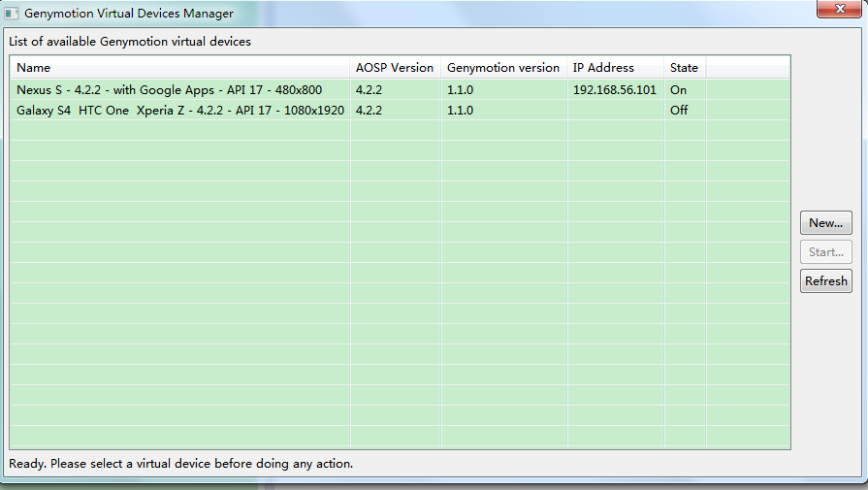Image resolution: width=868 pixels, height=490 pixels.
Task: Refresh the virtual devices list
Action: pyautogui.click(x=825, y=280)
